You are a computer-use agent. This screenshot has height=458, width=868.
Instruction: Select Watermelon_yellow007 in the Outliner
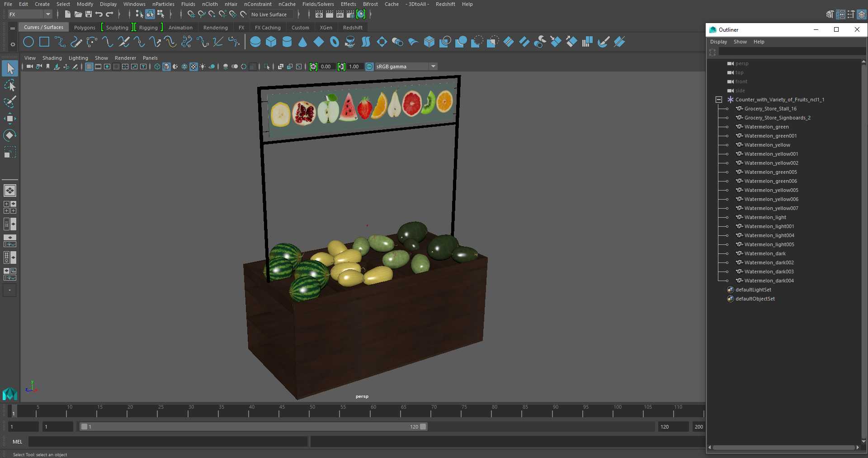click(x=771, y=208)
